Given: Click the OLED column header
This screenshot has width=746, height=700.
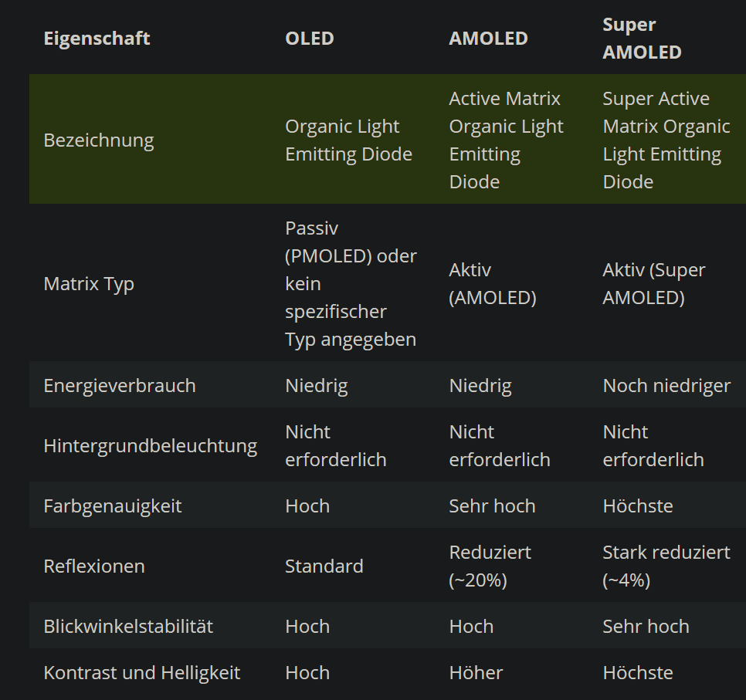Looking at the screenshot, I should click(309, 38).
